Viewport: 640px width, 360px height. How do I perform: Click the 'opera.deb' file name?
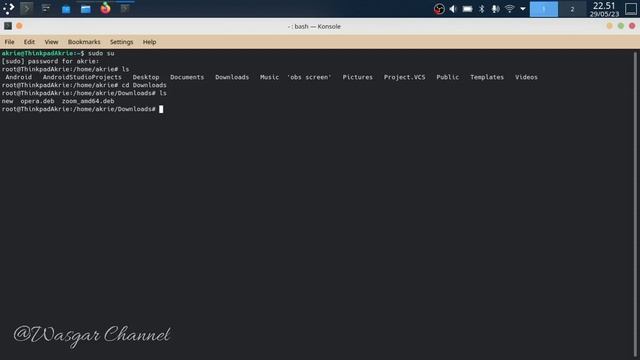[37, 101]
